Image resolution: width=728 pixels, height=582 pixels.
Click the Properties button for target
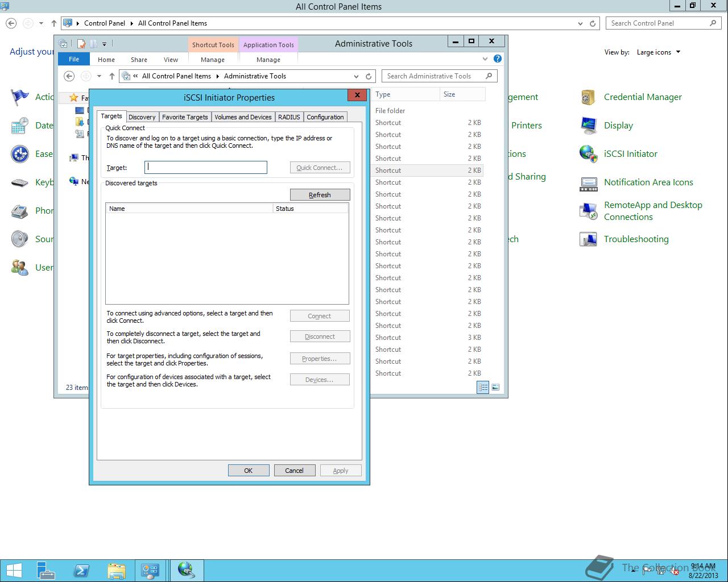tap(320, 359)
